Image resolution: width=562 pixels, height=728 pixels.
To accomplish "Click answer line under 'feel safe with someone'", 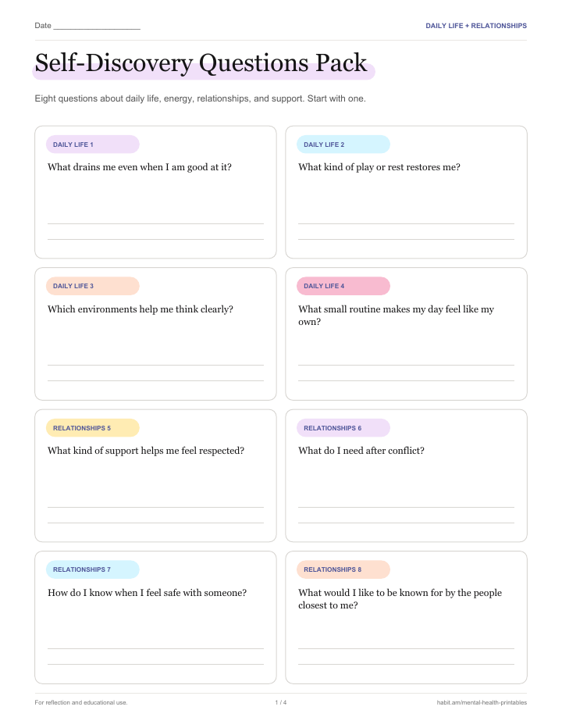I will [155, 648].
